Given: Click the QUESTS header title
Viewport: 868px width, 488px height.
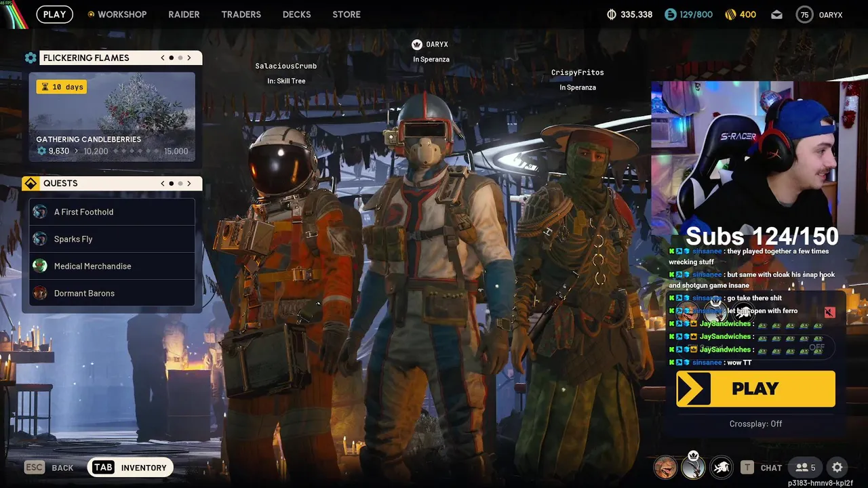Looking at the screenshot, I should tap(60, 183).
